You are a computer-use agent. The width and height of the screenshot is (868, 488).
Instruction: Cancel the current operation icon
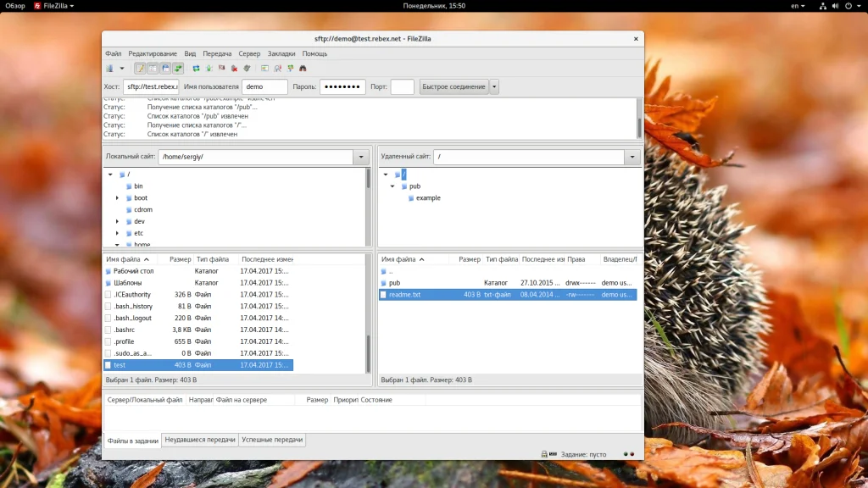[221, 68]
